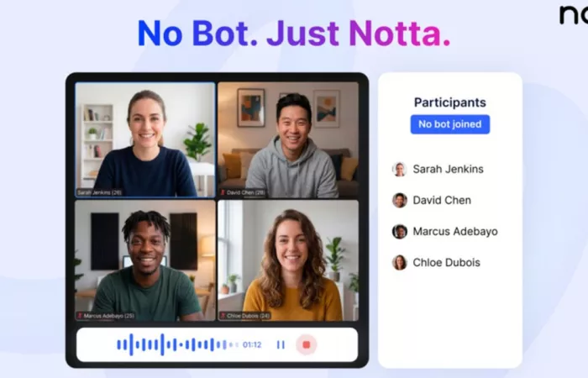Screen dimensions: 588x378
Task: Pause the recording
Action: click(281, 344)
